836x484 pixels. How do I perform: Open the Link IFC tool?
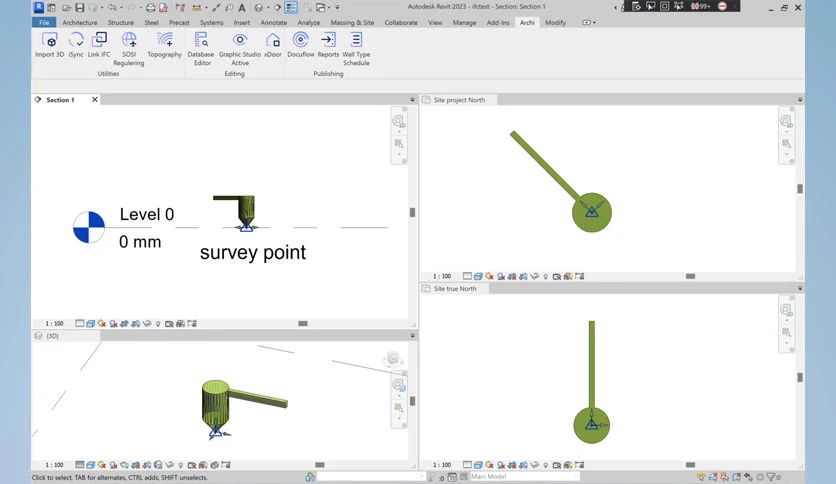(99, 45)
